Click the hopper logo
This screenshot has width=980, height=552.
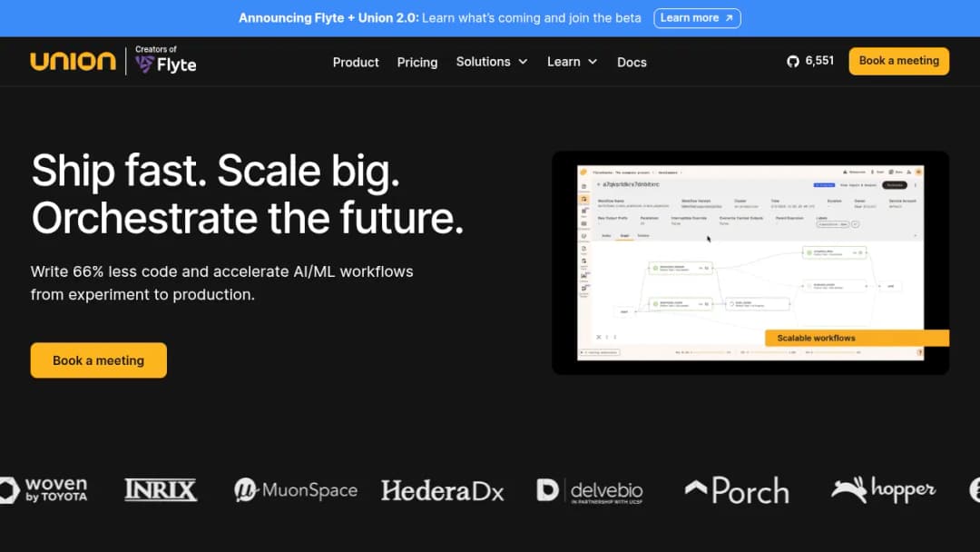[883, 489]
